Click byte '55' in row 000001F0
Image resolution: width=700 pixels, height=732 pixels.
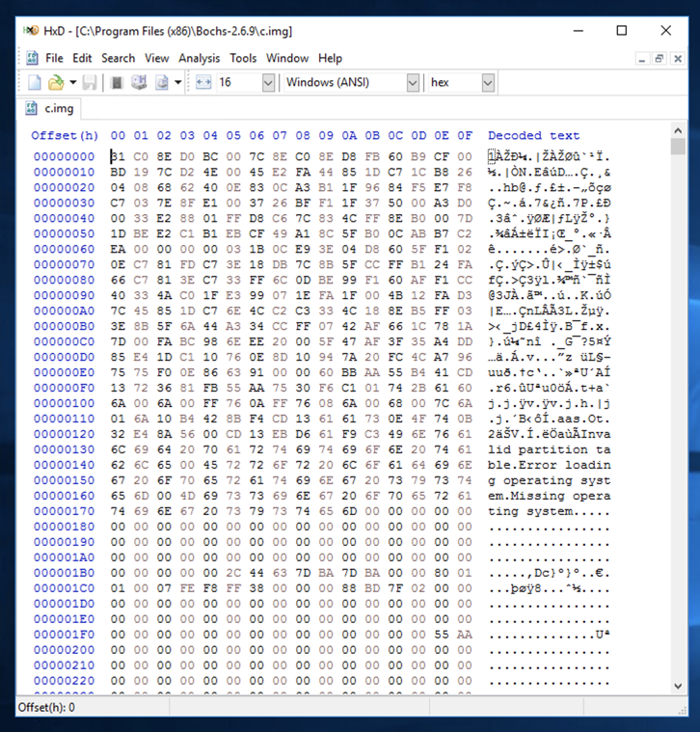tap(442, 635)
